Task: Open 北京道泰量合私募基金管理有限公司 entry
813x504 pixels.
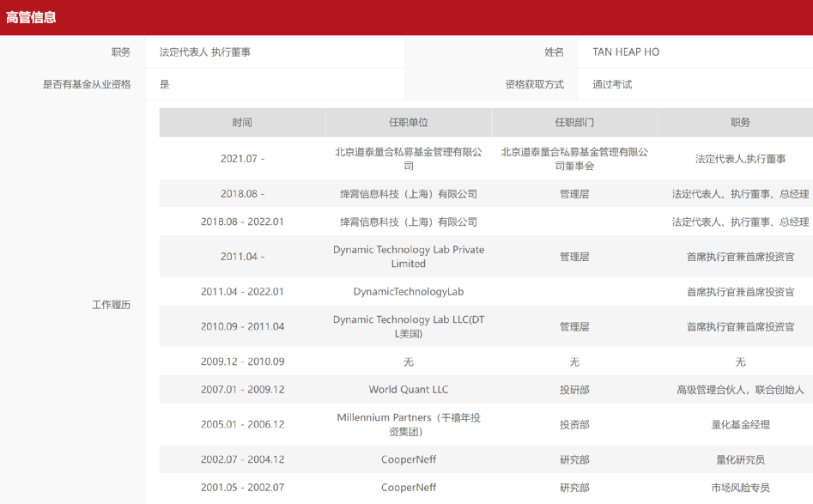Action: coord(408,159)
